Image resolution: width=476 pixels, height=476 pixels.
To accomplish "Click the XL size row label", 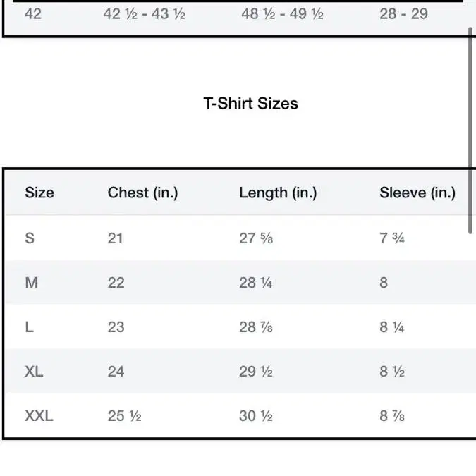I will (x=34, y=372).
